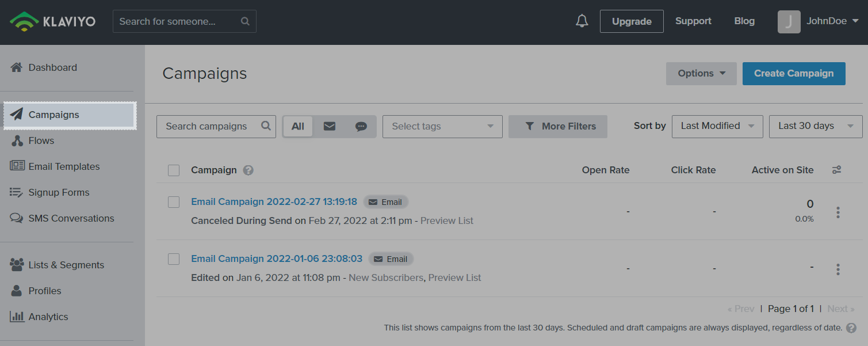Tick the select-all campaigns checkbox
This screenshot has height=346, width=868.
click(174, 170)
